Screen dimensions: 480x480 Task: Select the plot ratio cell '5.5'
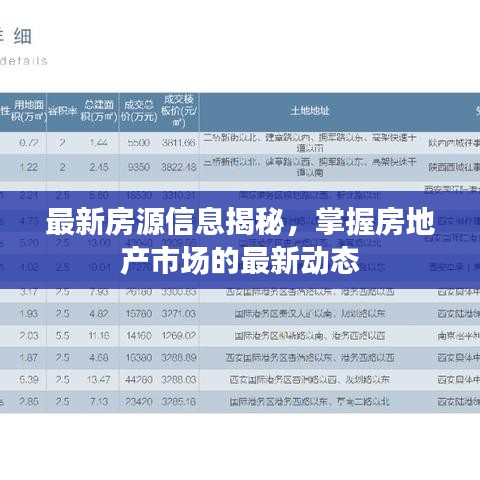(x=62, y=336)
